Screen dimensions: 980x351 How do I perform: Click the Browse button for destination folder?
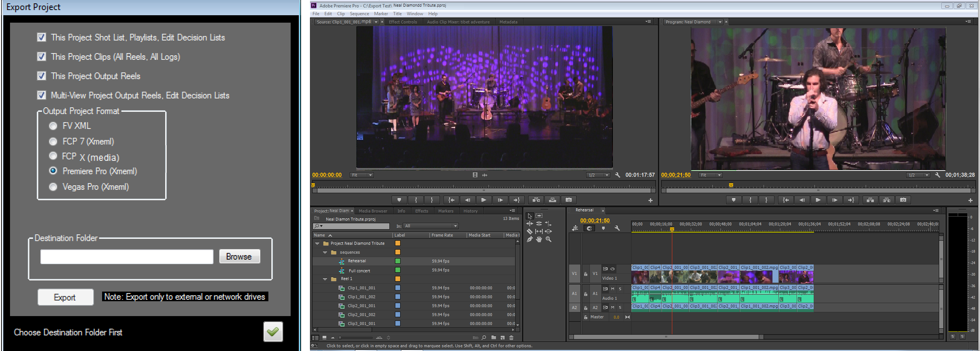click(239, 257)
